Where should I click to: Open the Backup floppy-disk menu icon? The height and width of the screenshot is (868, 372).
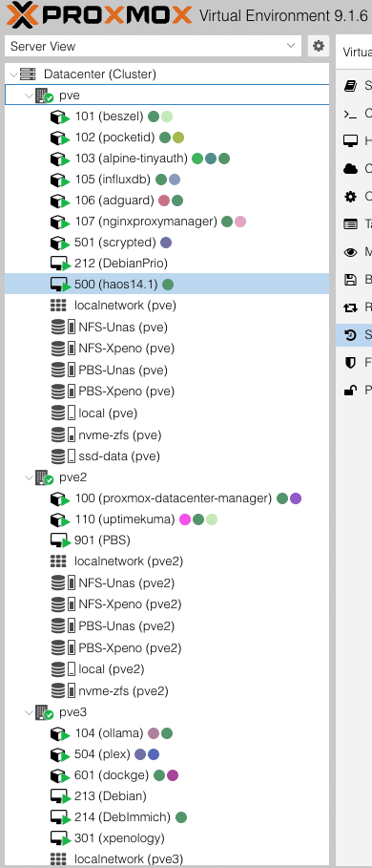(x=350, y=280)
